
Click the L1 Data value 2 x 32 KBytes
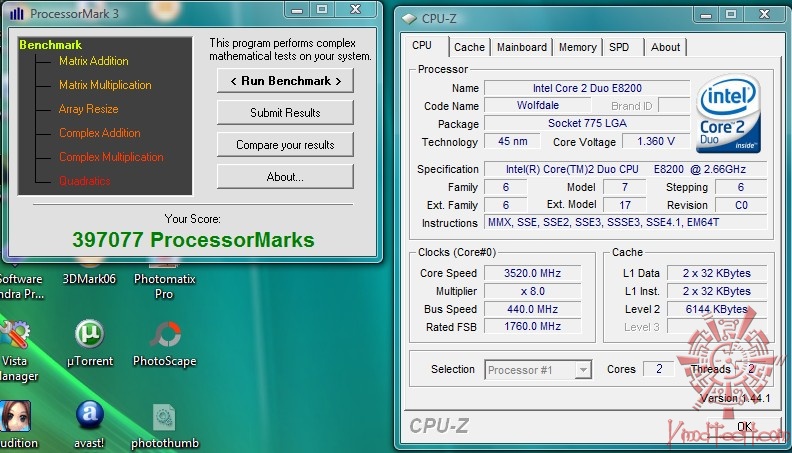pos(717,273)
